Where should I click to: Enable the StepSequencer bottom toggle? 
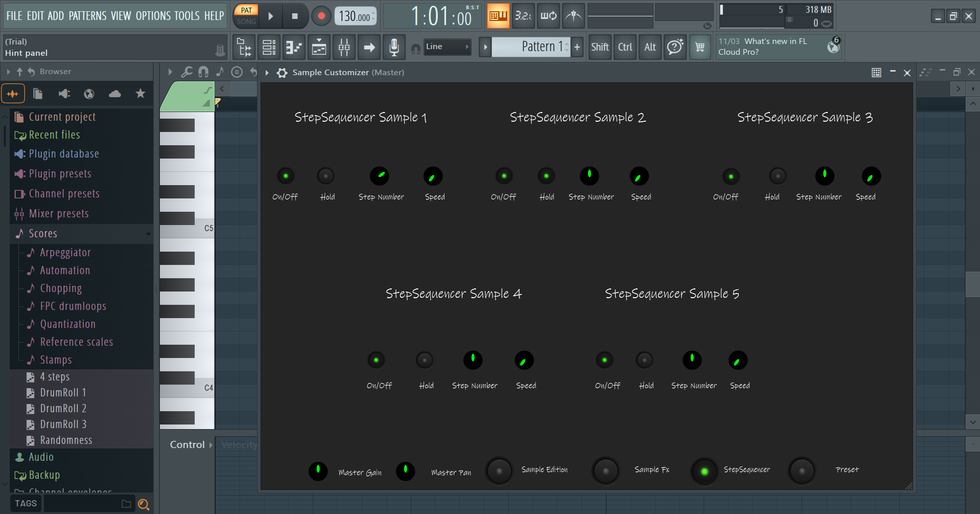[x=704, y=471]
